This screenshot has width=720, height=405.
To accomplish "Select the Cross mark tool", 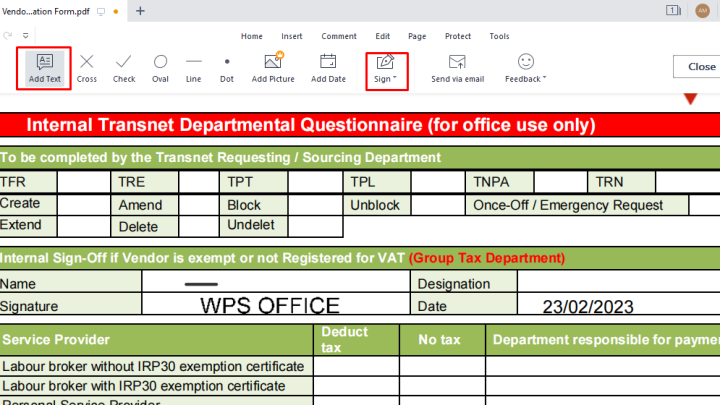I will click(87, 68).
